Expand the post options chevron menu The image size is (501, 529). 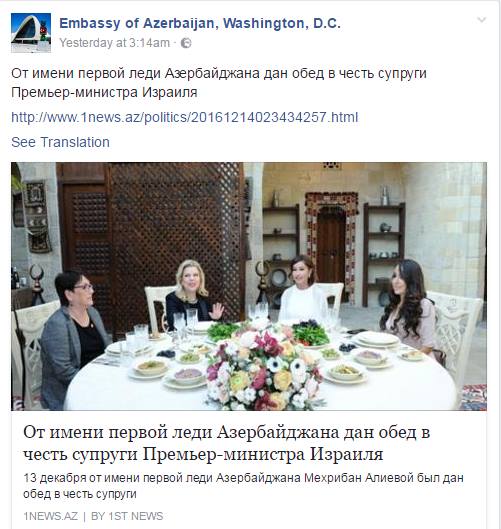click(482, 20)
